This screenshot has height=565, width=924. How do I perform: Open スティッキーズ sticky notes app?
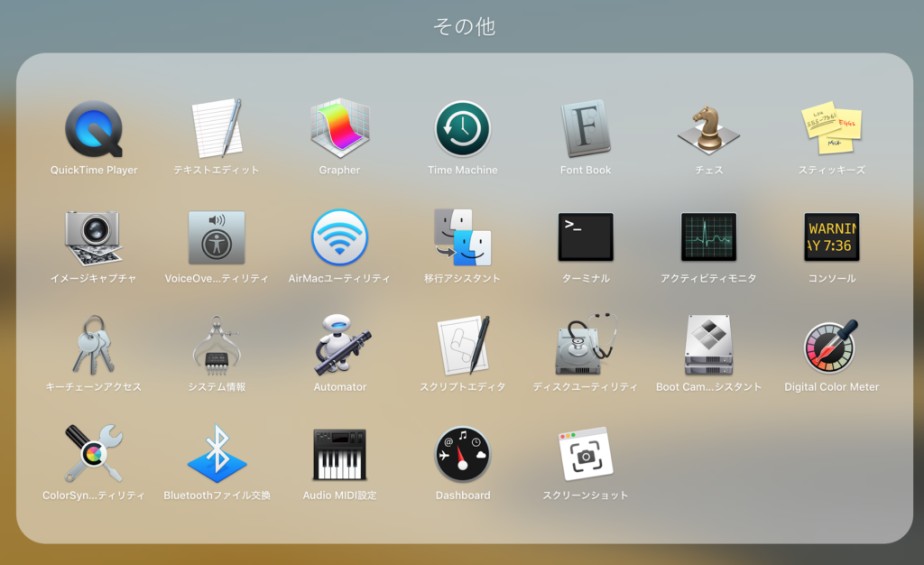[x=831, y=129]
